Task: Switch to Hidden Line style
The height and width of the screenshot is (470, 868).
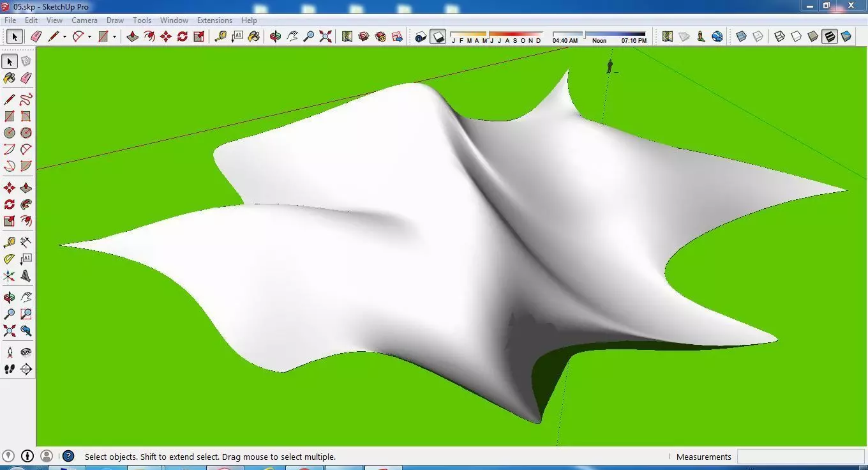Action: click(797, 36)
